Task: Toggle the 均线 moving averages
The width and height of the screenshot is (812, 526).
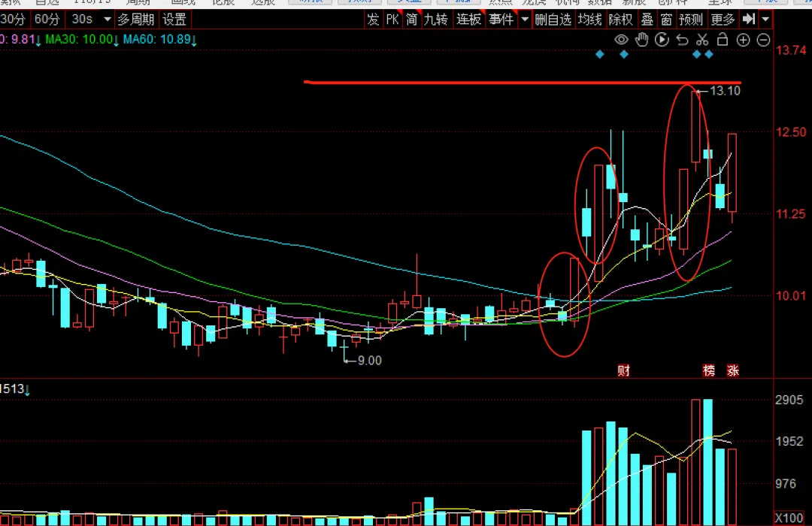Action: pyautogui.click(x=590, y=20)
